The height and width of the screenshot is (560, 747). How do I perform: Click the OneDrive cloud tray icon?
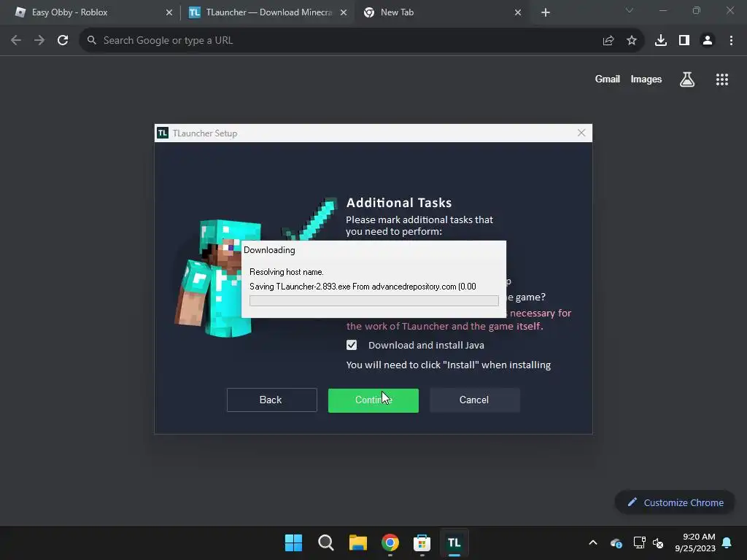[x=616, y=542]
